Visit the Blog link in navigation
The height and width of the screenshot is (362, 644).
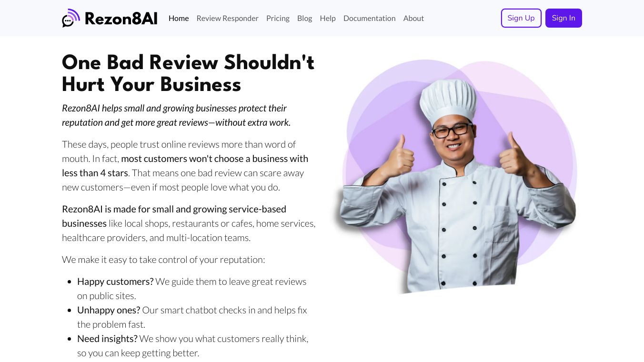tap(305, 18)
